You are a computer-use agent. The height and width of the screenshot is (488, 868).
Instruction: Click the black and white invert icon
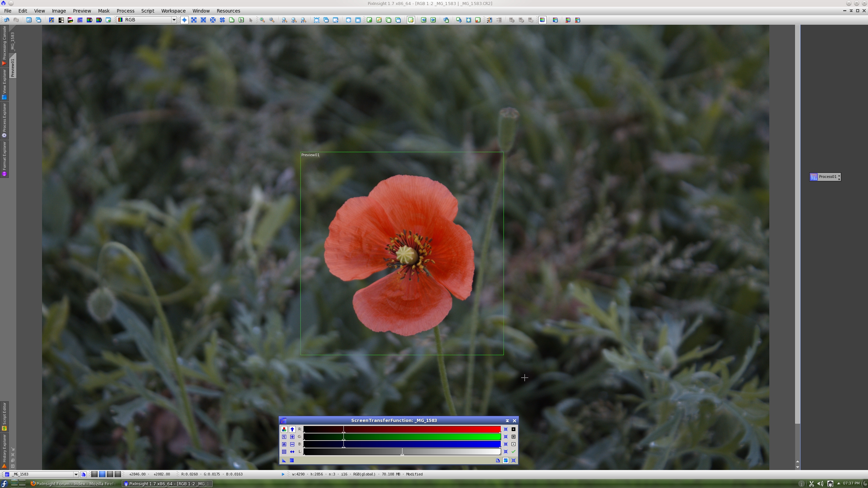61,20
